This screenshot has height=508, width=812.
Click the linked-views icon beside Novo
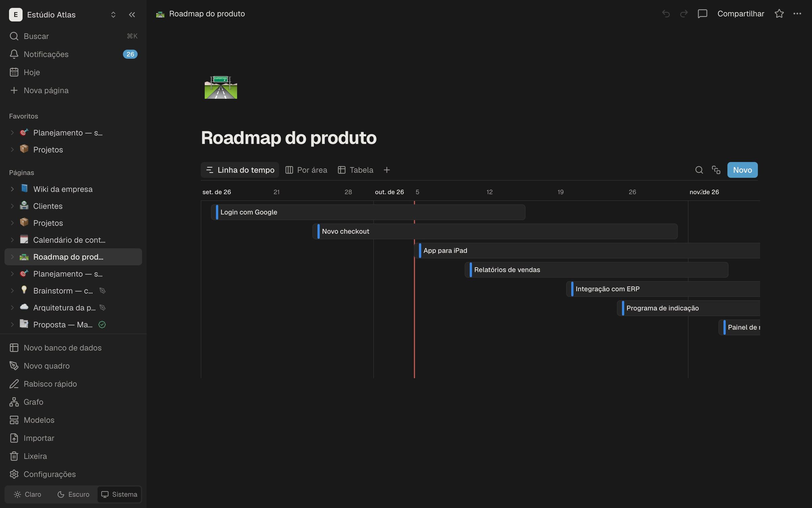pyautogui.click(x=716, y=170)
